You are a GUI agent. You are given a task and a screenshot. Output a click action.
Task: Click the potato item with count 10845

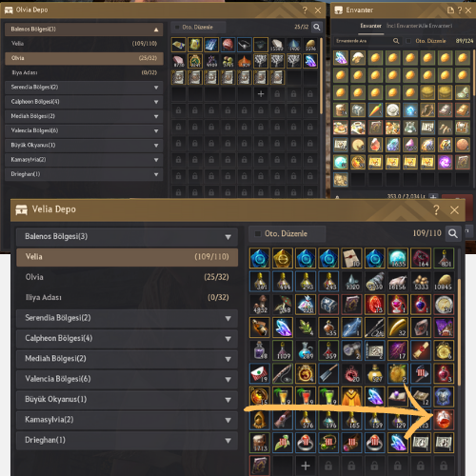[444, 281]
